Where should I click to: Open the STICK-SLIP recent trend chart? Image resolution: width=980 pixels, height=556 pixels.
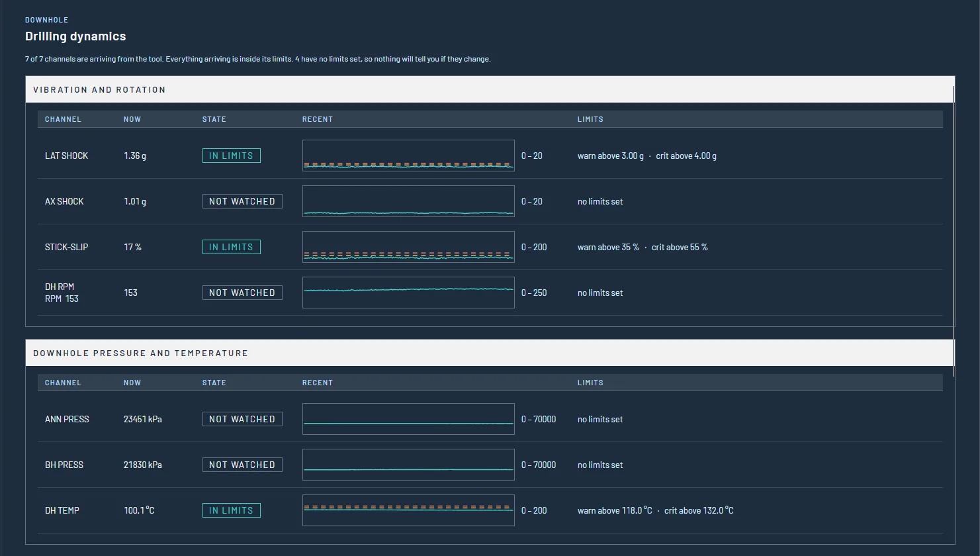point(408,247)
